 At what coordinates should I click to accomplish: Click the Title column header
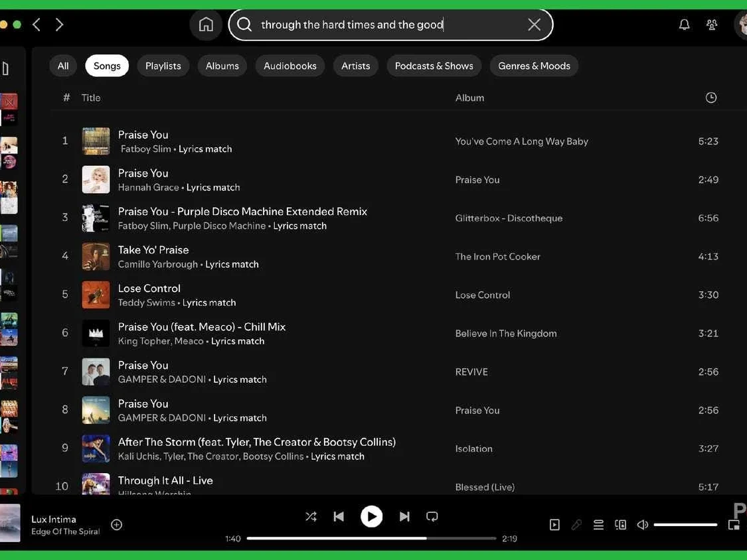tap(90, 98)
